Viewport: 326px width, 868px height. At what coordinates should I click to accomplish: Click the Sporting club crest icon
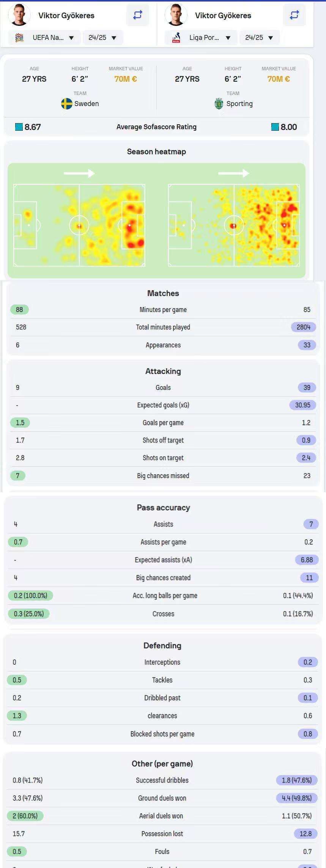point(219,104)
